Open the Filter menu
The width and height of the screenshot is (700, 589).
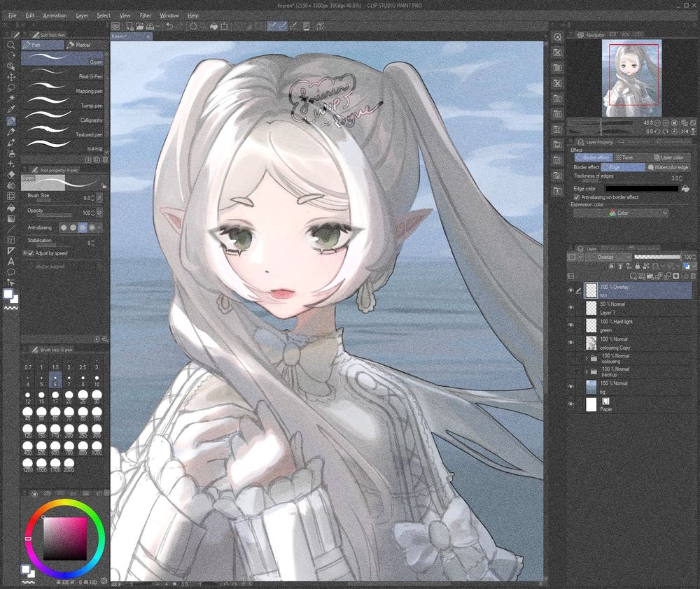click(x=145, y=15)
